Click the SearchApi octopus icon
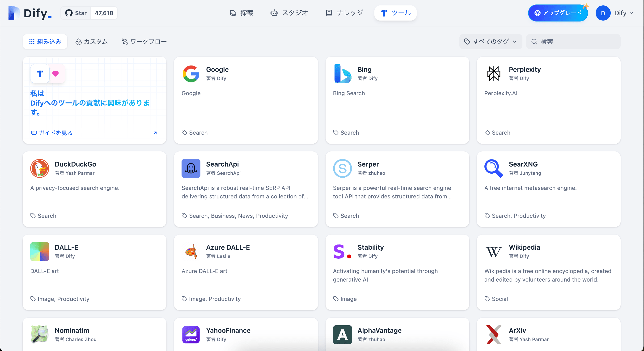Screen dimensions: 644x351 (191, 168)
